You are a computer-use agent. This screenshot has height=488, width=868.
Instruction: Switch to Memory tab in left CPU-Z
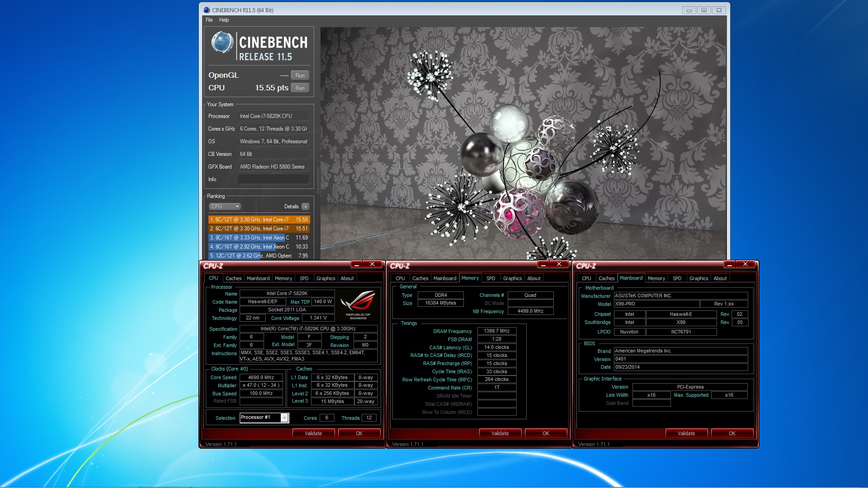click(x=283, y=278)
